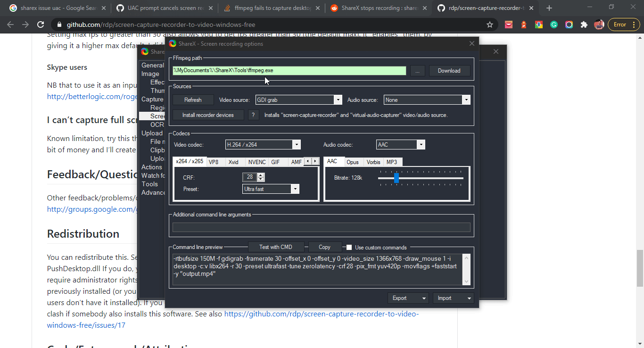Open the Opus audio codec tab
This screenshot has height=348, width=644.
[x=353, y=162]
